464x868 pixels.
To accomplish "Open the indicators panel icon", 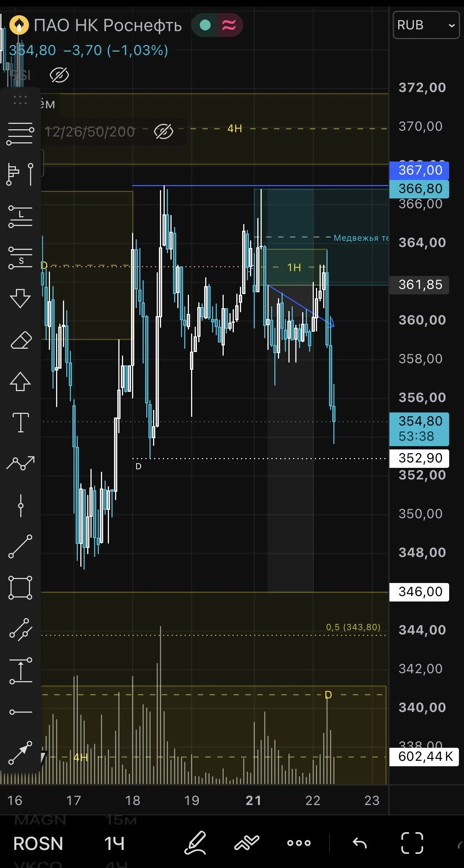I will pos(247,843).
